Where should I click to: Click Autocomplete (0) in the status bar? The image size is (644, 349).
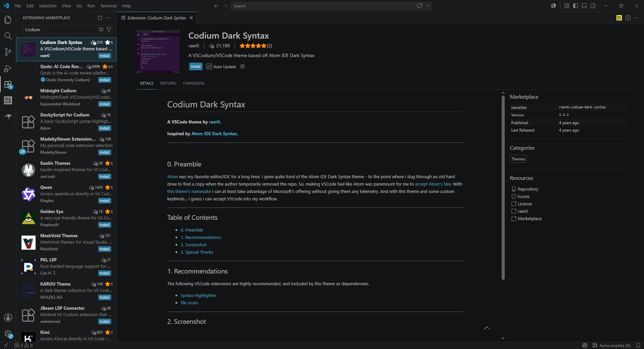click(611, 345)
